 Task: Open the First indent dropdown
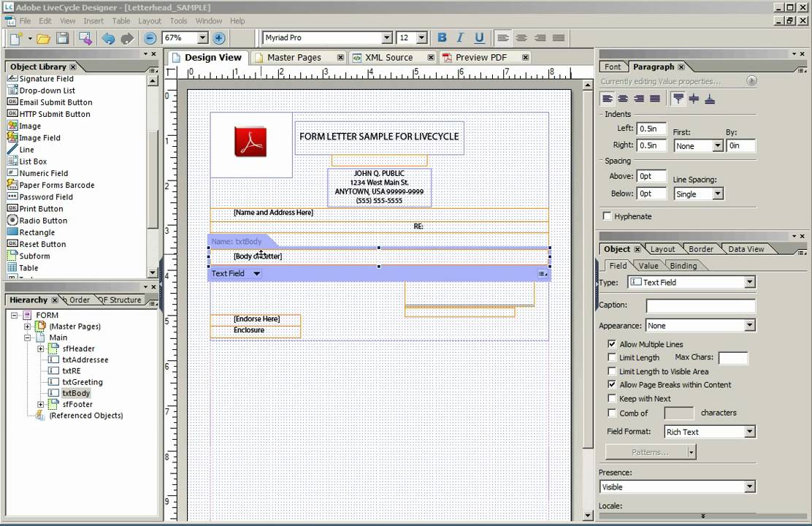(718, 146)
